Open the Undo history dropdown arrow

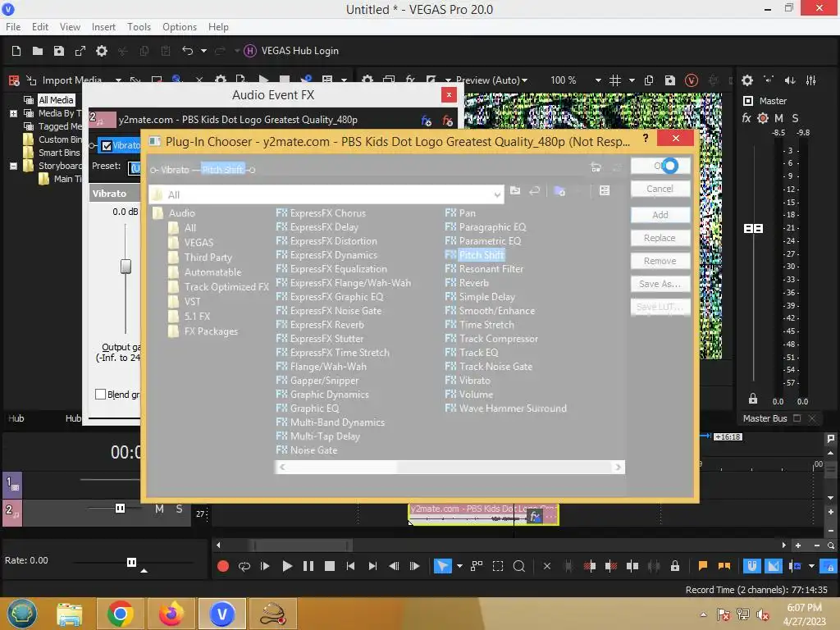203,51
